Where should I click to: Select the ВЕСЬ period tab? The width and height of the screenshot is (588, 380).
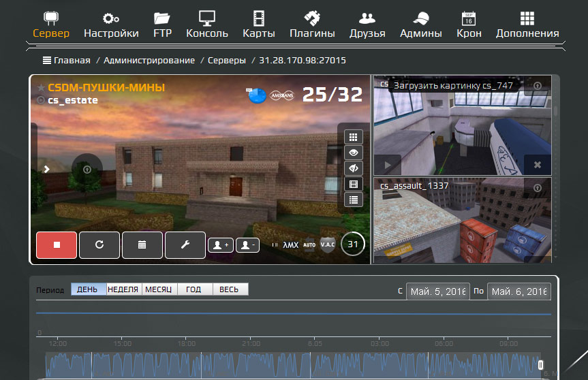pos(230,289)
